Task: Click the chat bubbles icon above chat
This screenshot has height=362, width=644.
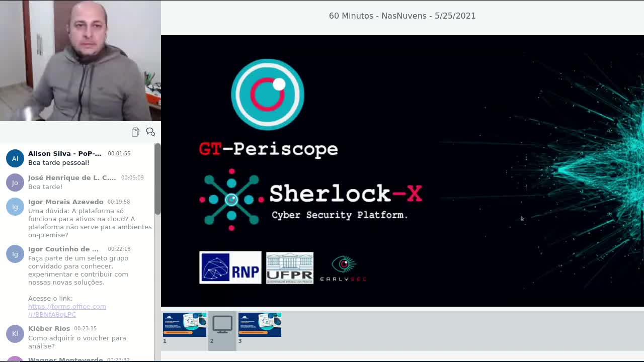Action: [x=150, y=132]
